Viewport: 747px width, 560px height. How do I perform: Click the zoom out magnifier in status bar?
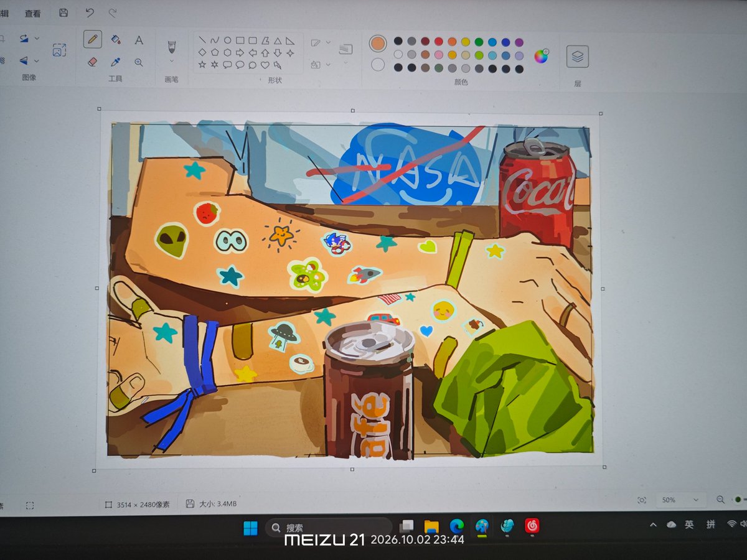(x=721, y=500)
